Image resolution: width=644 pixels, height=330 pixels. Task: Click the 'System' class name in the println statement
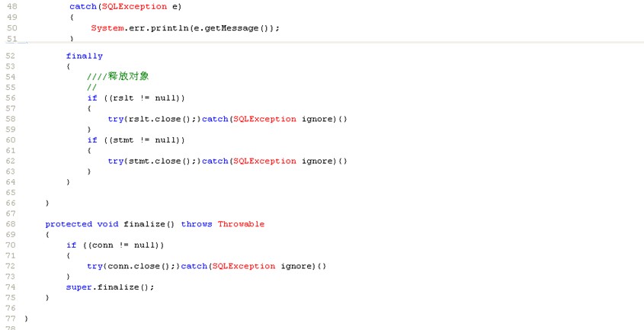pyautogui.click(x=107, y=28)
